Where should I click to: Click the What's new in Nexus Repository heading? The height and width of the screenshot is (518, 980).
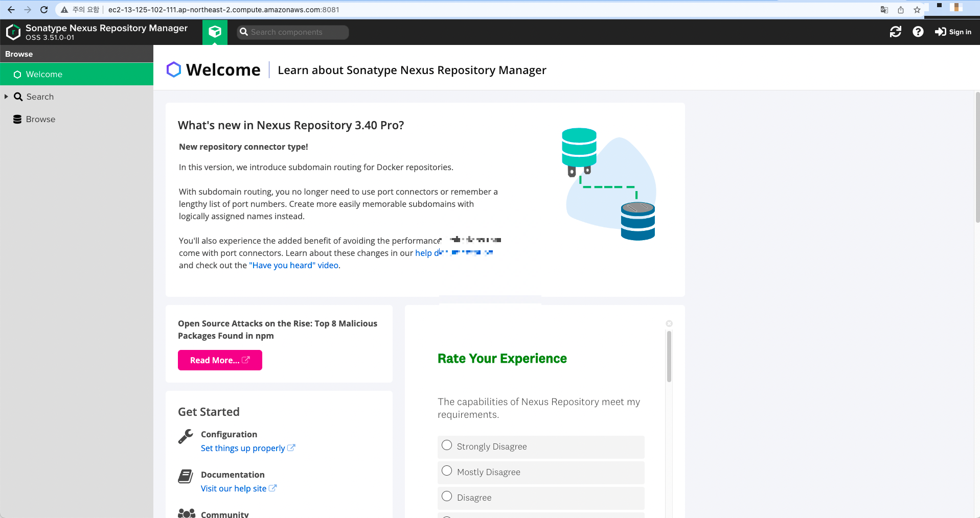291,125
